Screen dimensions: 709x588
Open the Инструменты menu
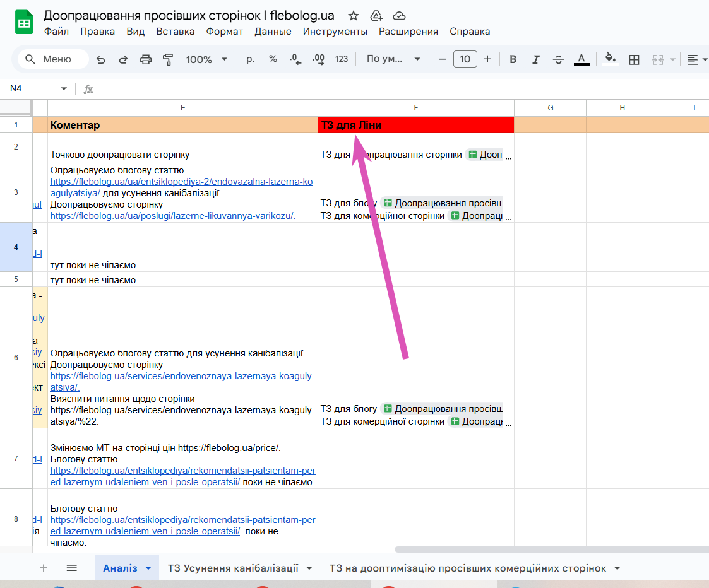coord(335,32)
